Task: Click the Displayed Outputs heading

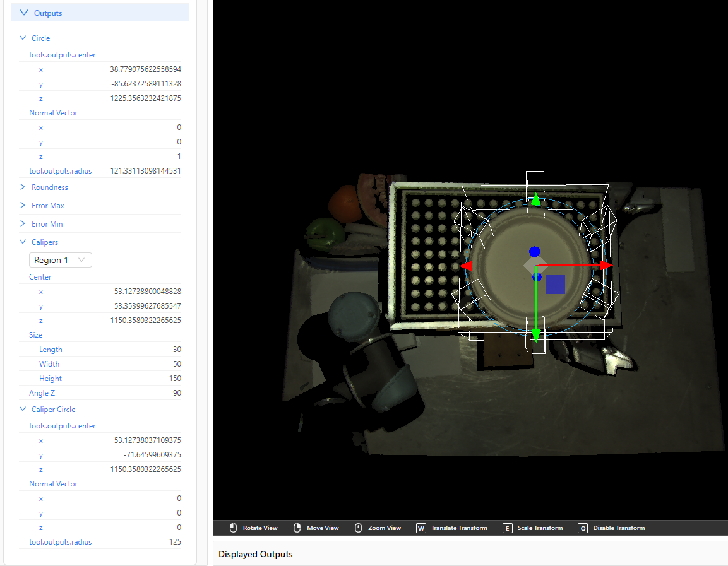Action: point(255,555)
